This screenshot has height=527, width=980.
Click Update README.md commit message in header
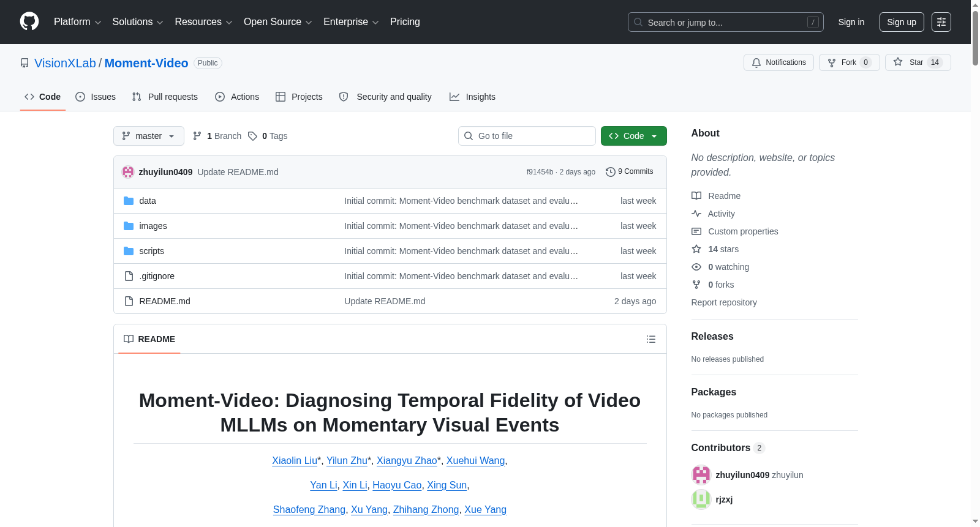tap(238, 172)
